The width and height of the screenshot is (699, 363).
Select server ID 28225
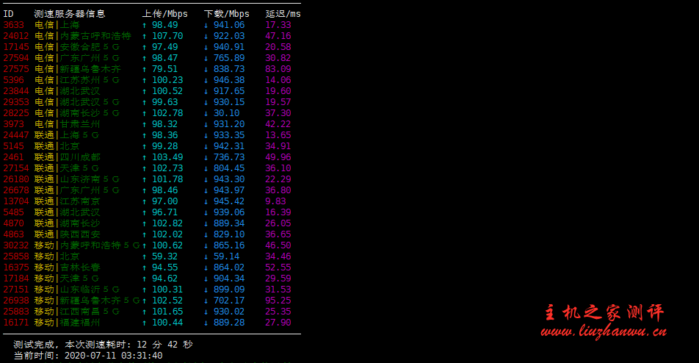coord(16,113)
